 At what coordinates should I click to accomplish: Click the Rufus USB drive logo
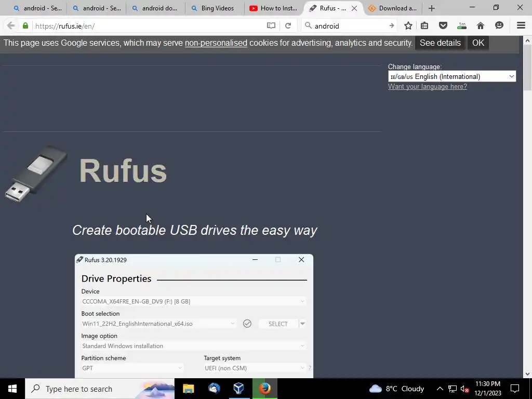[x=37, y=174]
